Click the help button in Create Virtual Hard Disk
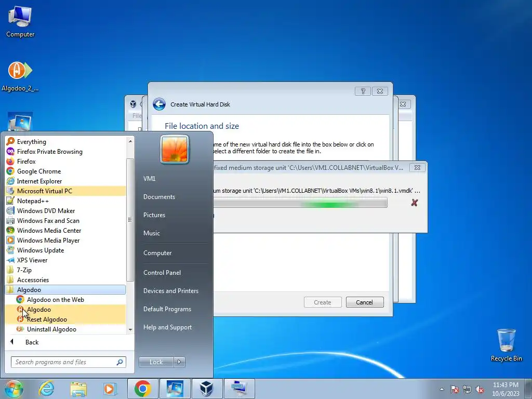This screenshot has height=399, width=532. point(363,91)
